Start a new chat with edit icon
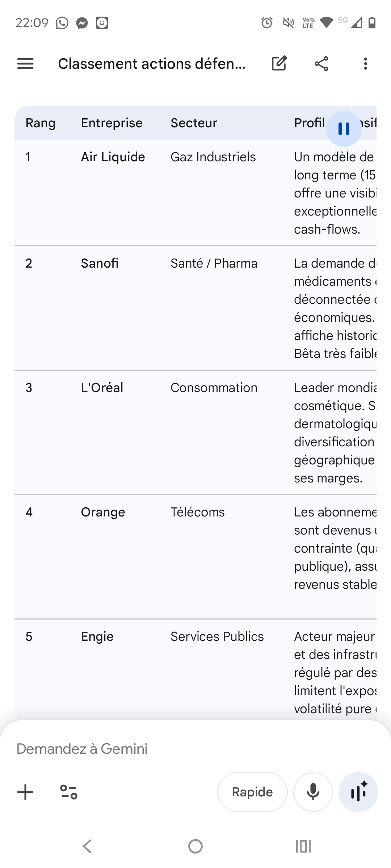Image resolution: width=391 pixels, height=868 pixels. click(x=279, y=64)
